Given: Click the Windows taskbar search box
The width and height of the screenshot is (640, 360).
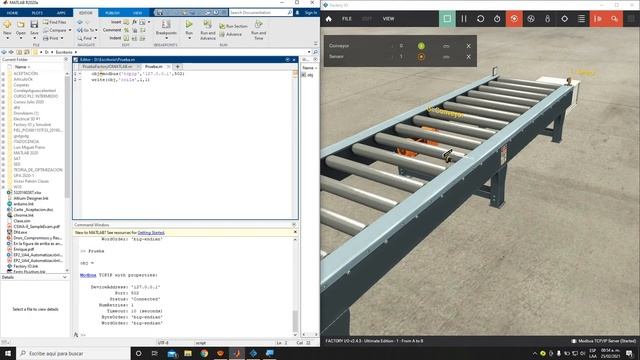Looking at the screenshot, I should pyautogui.click(x=73, y=353).
